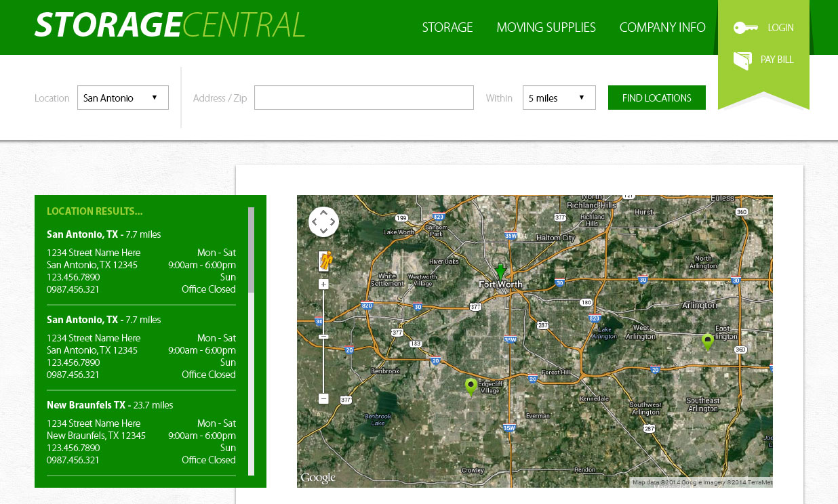838x504 pixels.
Task: Click the StorageCentral logo
Action: click(169, 26)
